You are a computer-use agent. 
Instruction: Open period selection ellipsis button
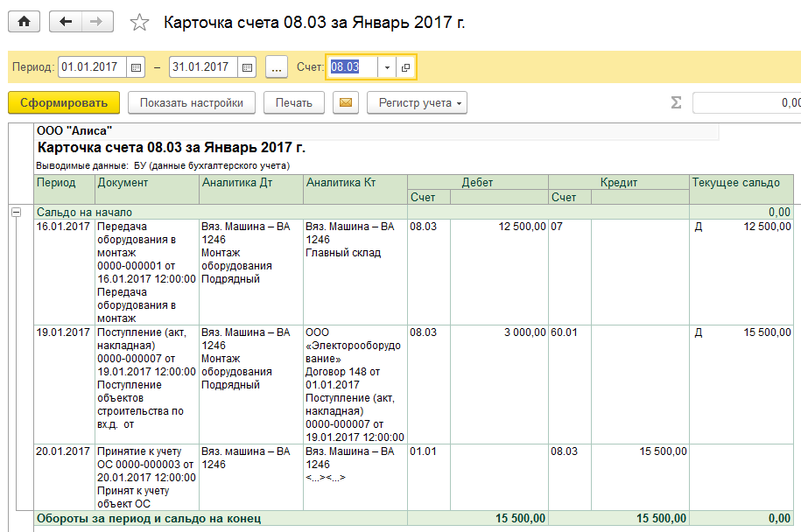click(276, 67)
